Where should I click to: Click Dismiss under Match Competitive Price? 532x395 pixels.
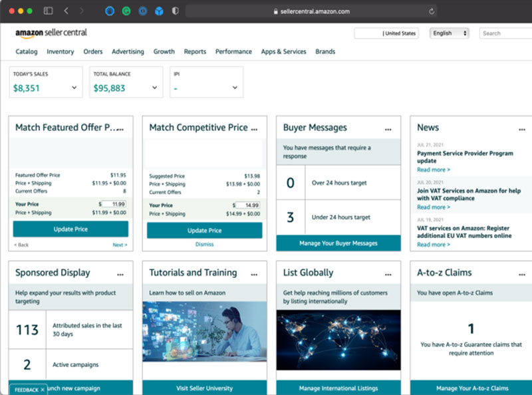click(x=204, y=245)
